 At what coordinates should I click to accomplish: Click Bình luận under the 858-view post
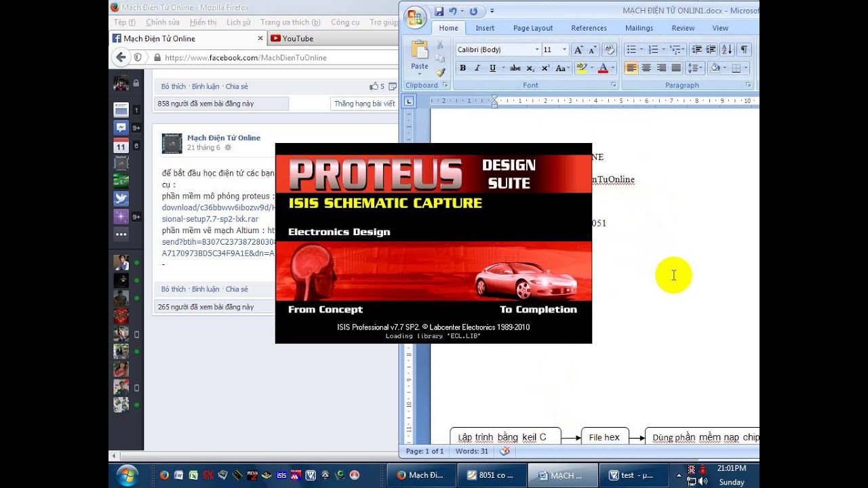point(205,87)
